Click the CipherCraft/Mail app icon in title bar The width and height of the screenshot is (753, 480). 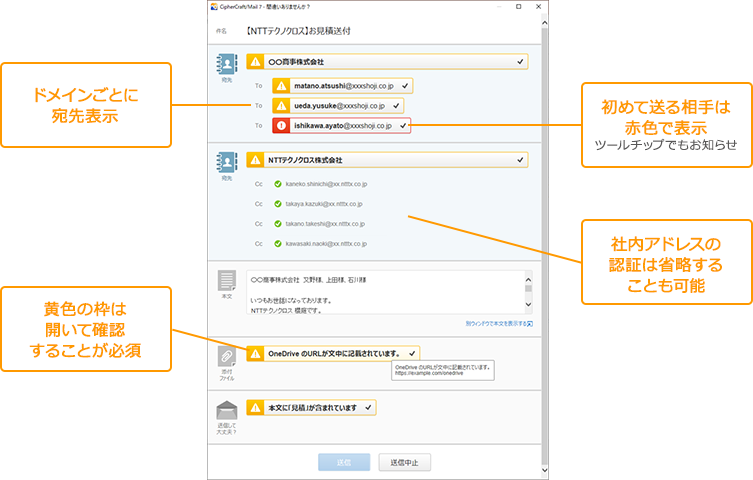pos(214,7)
